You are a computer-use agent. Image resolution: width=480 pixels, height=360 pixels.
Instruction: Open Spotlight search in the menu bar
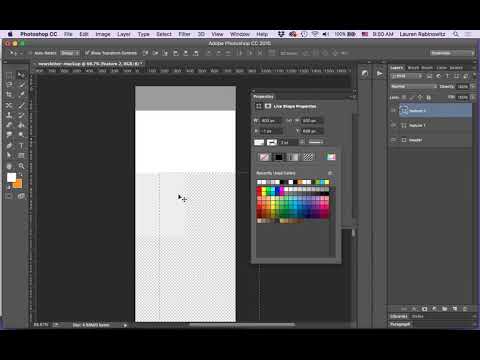point(456,34)
